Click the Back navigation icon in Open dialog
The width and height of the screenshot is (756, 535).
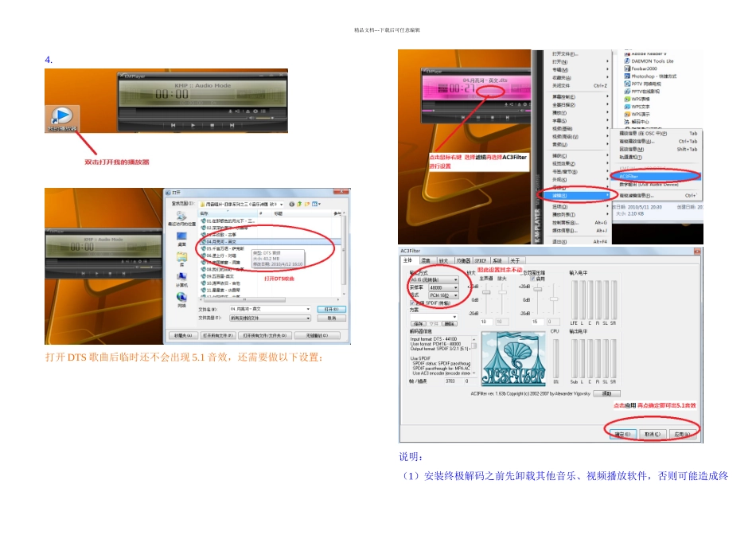(292, 204)
